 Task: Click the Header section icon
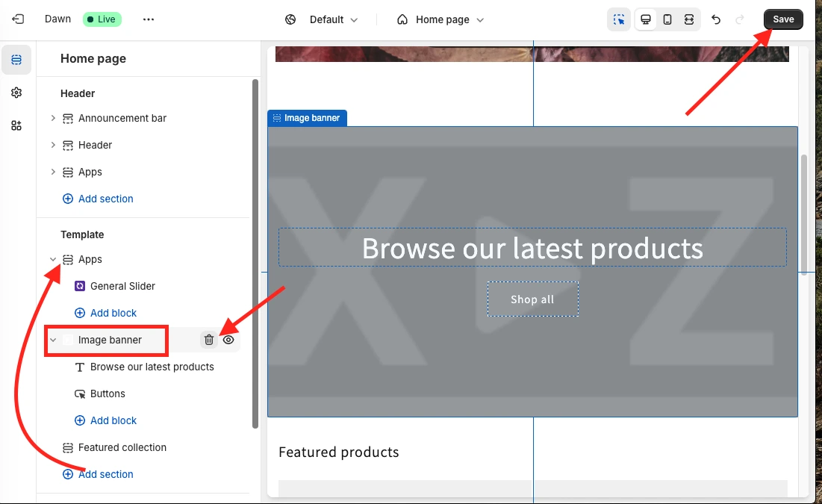tap(68, 146)
